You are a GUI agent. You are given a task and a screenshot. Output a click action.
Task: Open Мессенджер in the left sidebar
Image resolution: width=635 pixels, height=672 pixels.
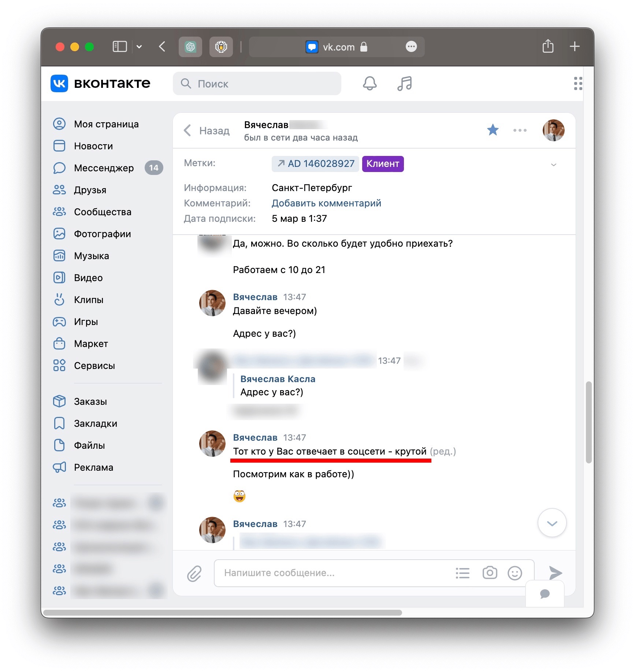104,168
